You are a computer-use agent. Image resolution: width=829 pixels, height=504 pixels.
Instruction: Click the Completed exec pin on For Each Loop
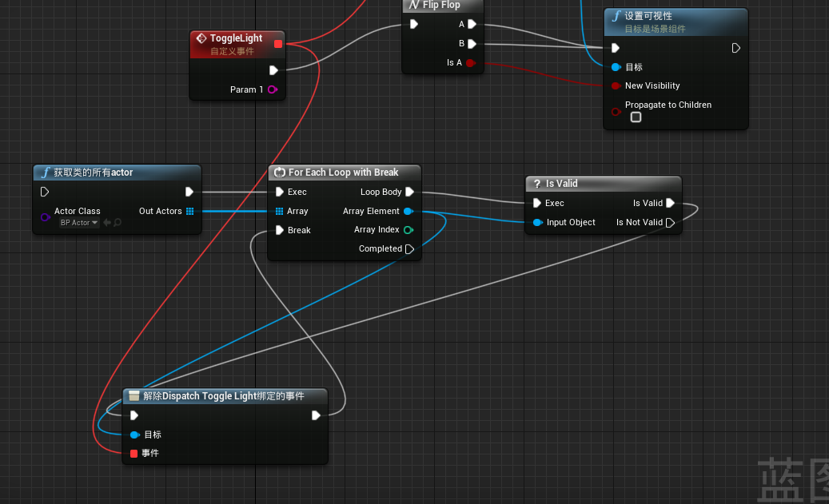(x=409, y=249)
